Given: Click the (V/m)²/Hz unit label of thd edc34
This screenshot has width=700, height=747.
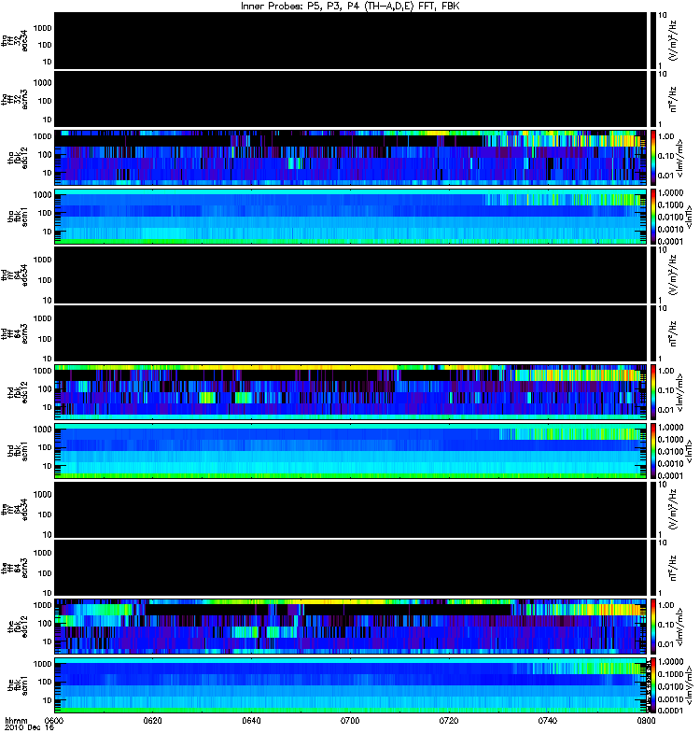Looking at the screenshot, I should (x=673, y=275).
